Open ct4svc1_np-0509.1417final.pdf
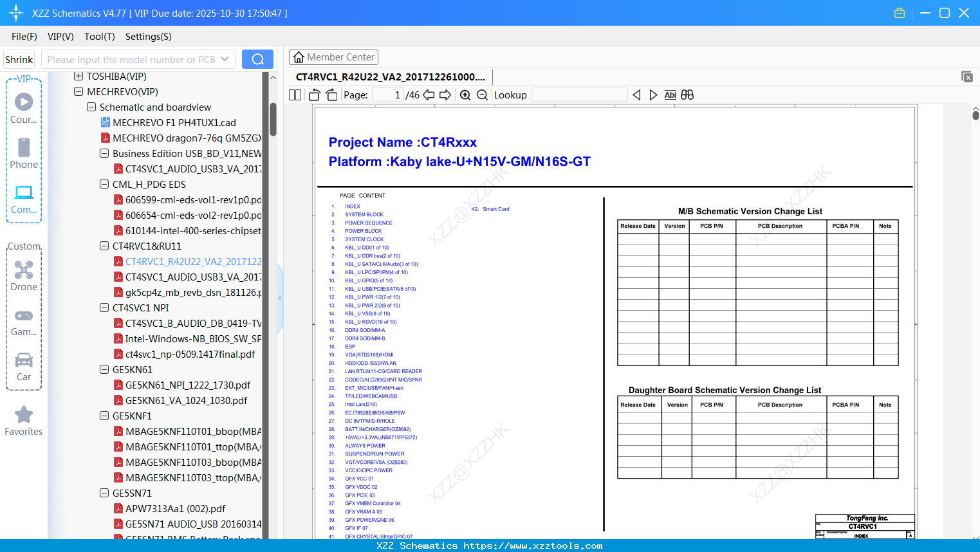This screenshot has height=552, width=980. (x=184, y=354)
